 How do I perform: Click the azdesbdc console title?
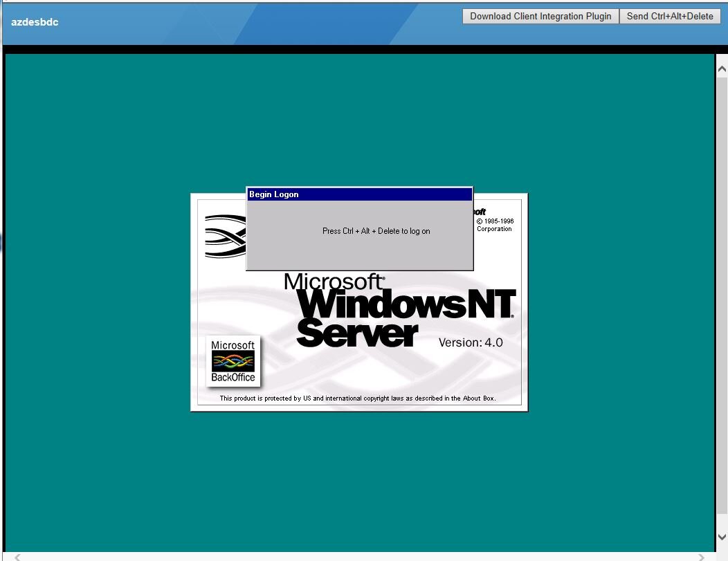[35, 22]
